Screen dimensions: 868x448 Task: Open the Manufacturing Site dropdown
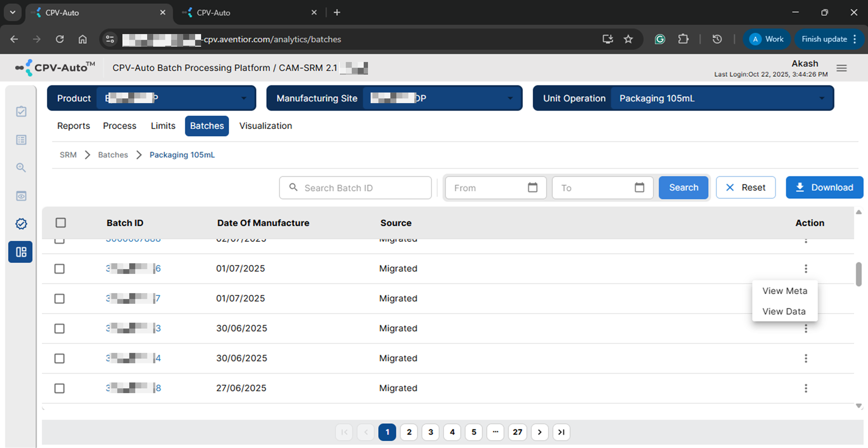[x=510, y=98]
